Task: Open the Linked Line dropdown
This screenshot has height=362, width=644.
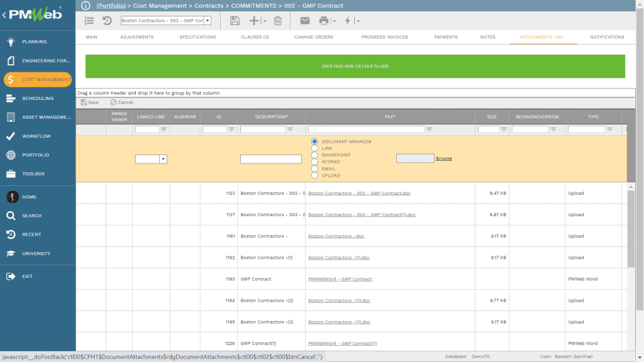Action: (161, 158)
